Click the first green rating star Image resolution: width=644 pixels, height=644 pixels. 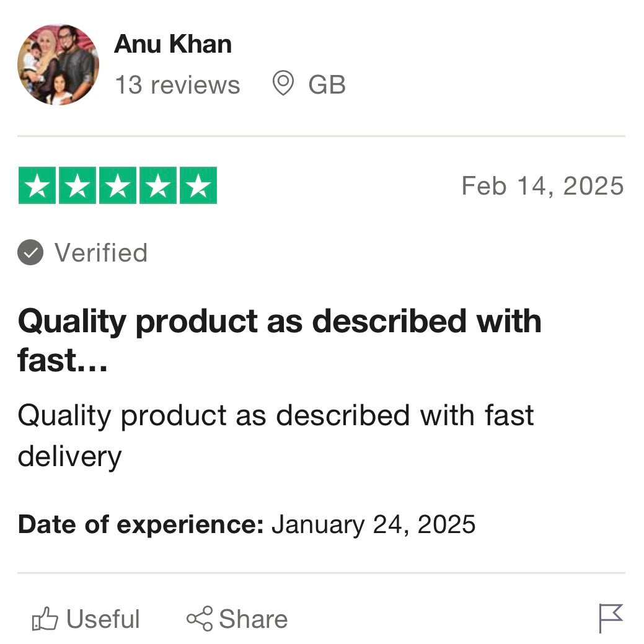pyautogui.click(x=37, y=185)
